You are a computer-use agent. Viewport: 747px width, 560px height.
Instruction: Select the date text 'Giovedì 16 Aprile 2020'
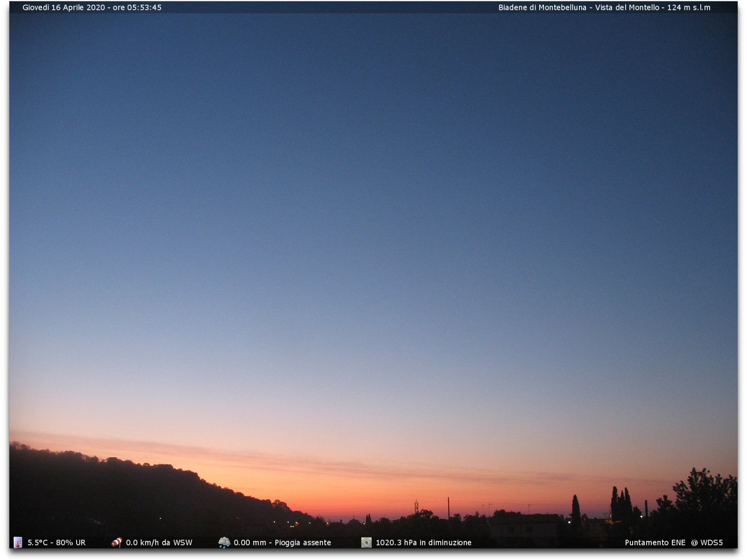coord(64,7)
